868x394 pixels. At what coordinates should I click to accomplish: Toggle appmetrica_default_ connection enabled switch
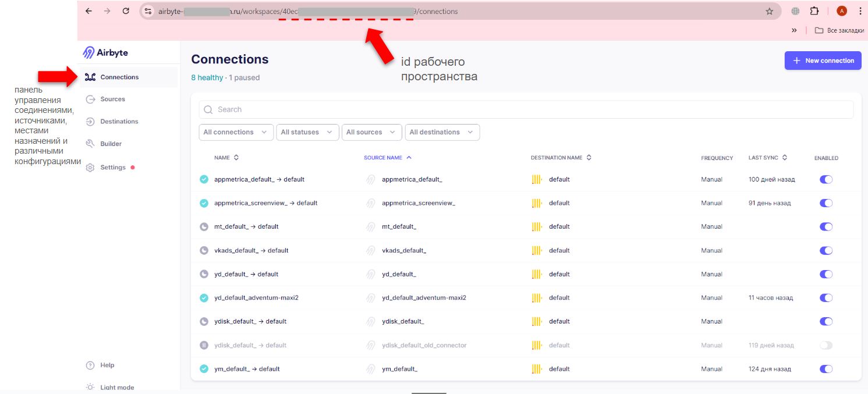pos(826,179)
